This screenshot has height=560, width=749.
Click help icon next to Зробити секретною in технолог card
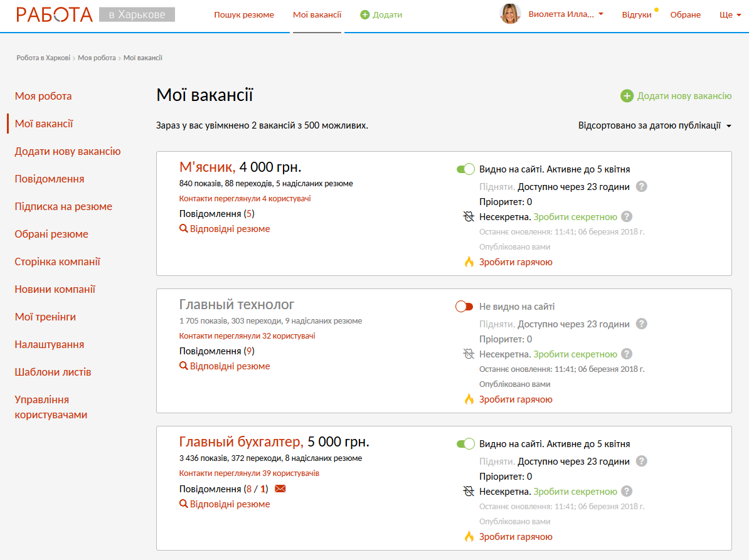(626, 354)
